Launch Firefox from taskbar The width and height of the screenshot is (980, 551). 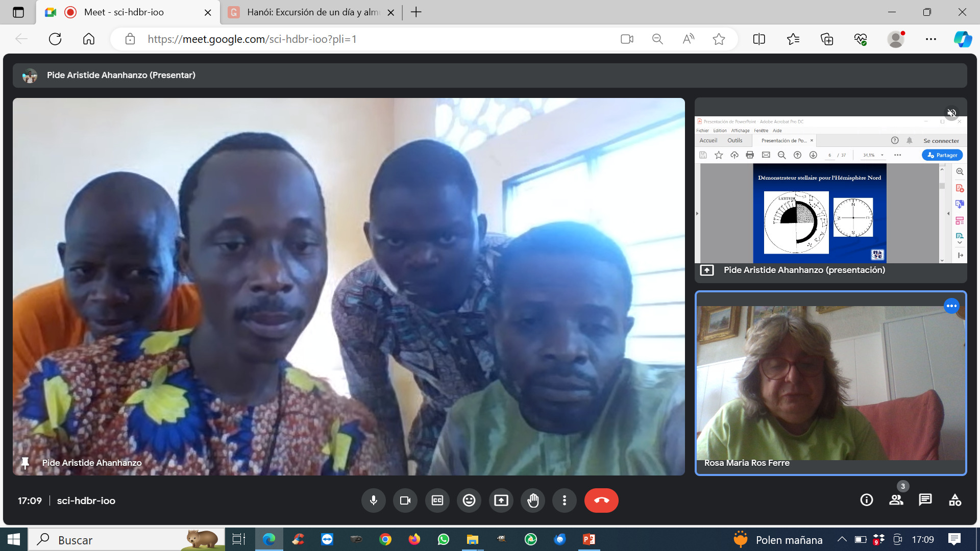coord(414,539)
